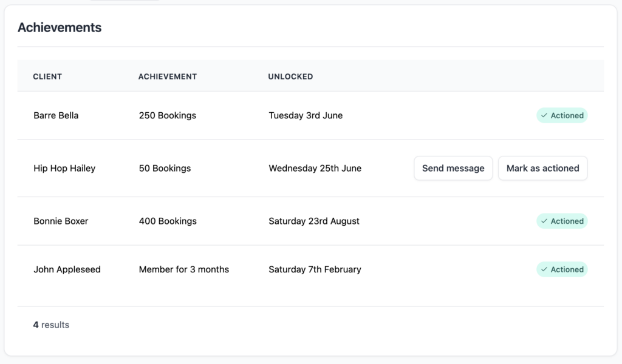Click the Saturday 23rd August unlocked date
Screen dimensions: 622x364
click(314, 221)
